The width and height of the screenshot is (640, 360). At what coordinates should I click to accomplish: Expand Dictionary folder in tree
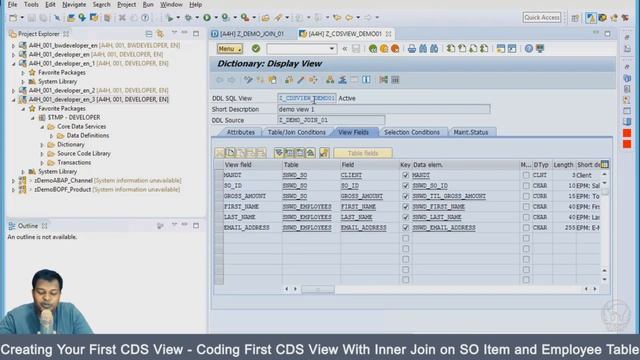(42, 145)
